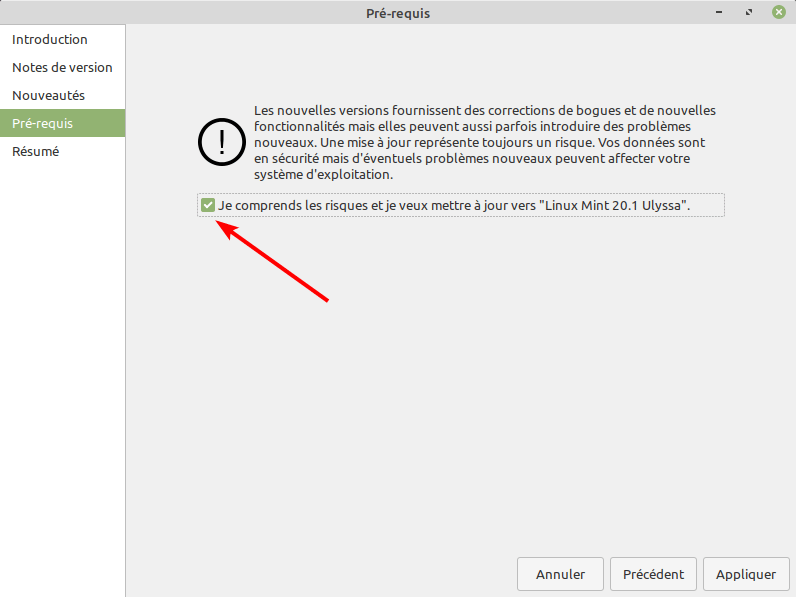The width and height of the screenshot is (796, 597).
Task: Open the Notes de version page
Action: pyautogui.click(x=62, y=68)
